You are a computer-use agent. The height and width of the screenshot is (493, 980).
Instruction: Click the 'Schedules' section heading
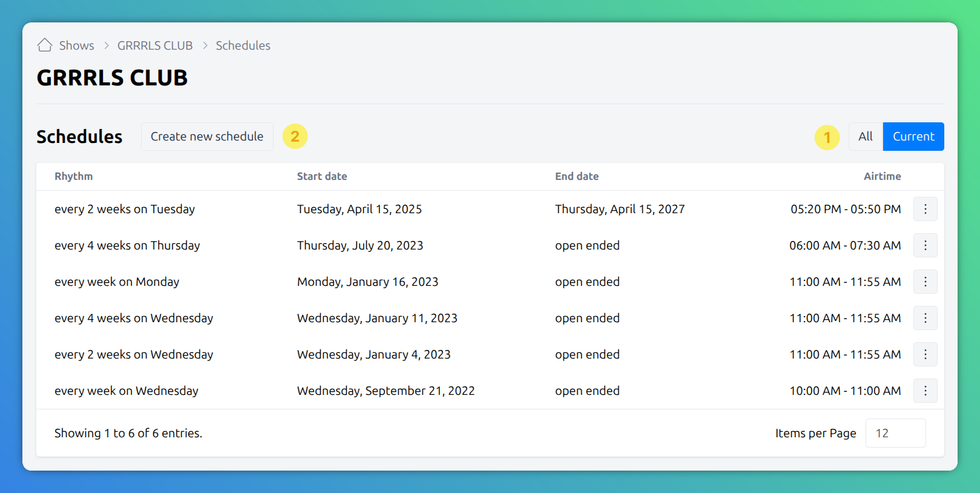79,137
